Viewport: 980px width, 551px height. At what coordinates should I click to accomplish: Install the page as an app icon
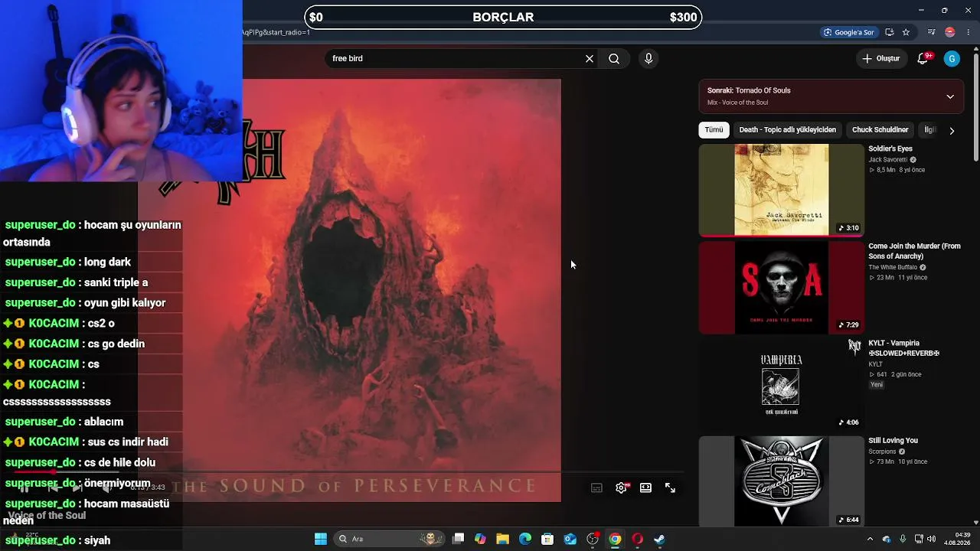[890, 32]
